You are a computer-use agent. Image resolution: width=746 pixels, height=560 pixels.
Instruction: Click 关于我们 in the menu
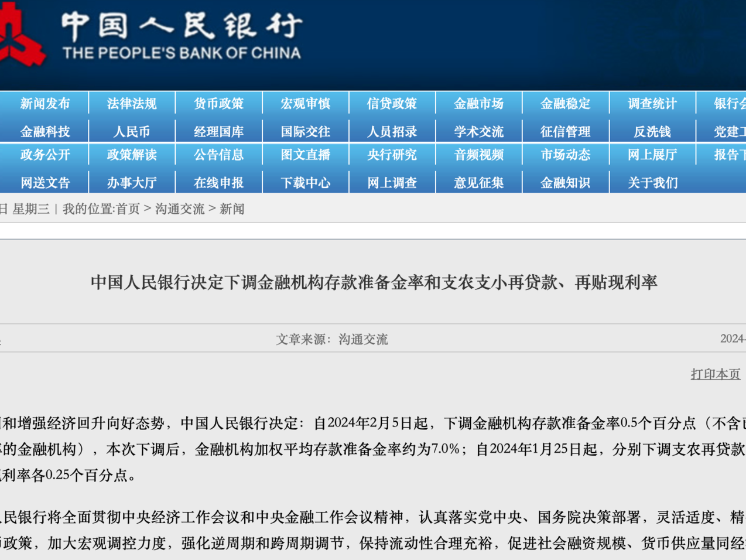pyautogui.click(x=652, y=183)
